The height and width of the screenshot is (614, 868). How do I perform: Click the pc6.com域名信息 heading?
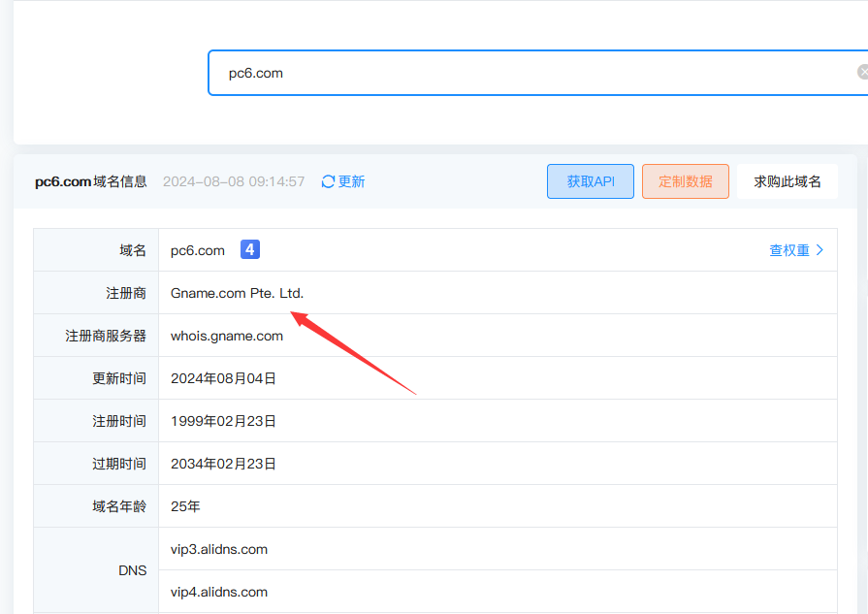91,181
